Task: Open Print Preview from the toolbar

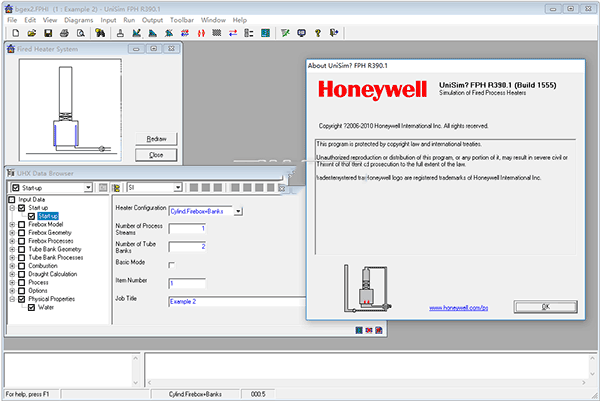Action: click(80, 33)
